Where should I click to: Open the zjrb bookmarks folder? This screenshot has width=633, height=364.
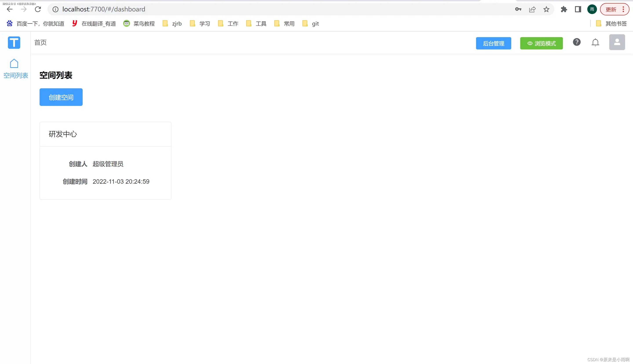(172, 24)
